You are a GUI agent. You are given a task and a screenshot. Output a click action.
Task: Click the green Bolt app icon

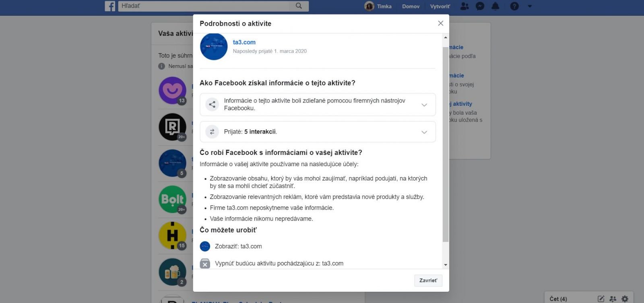173,199
